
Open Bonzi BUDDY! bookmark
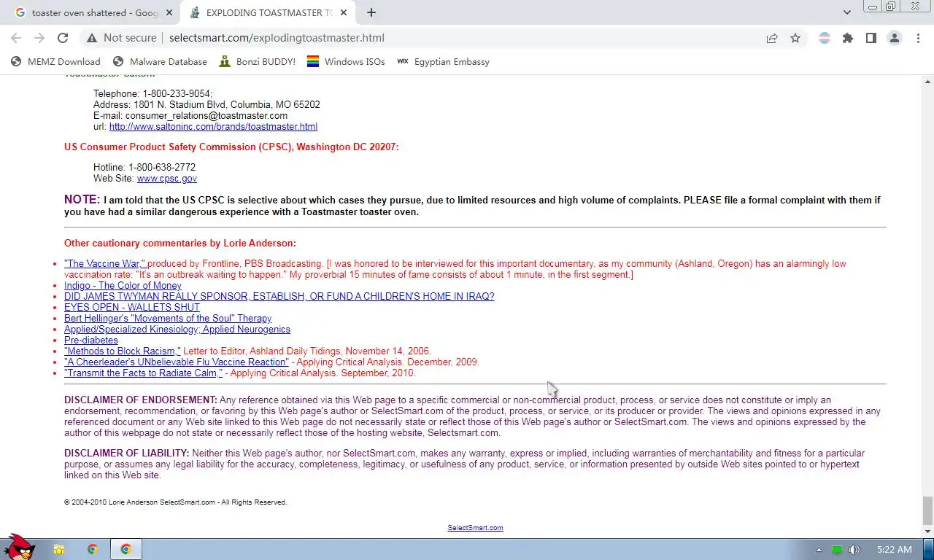pyautogui.click(x=258, y=62)
